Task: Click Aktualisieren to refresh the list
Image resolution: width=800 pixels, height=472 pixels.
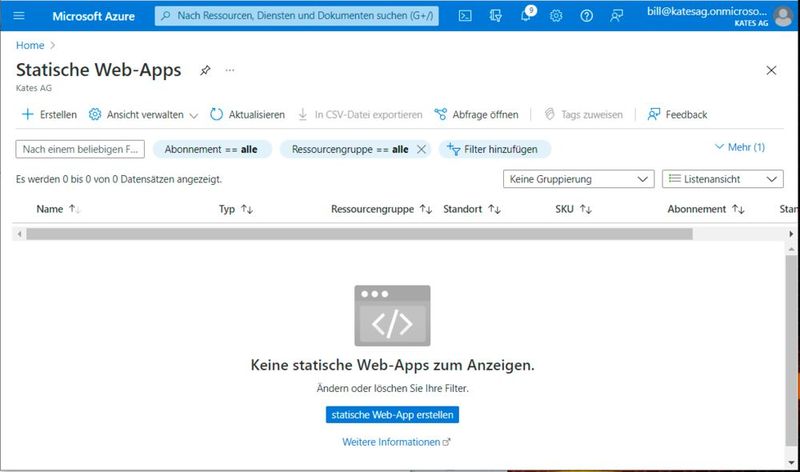Action: pyautogui.click(x=247, y=115)
